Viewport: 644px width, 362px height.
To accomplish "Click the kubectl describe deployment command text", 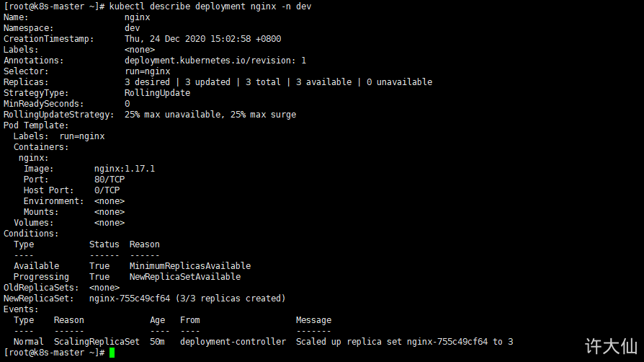I will (x=210, y=6).
